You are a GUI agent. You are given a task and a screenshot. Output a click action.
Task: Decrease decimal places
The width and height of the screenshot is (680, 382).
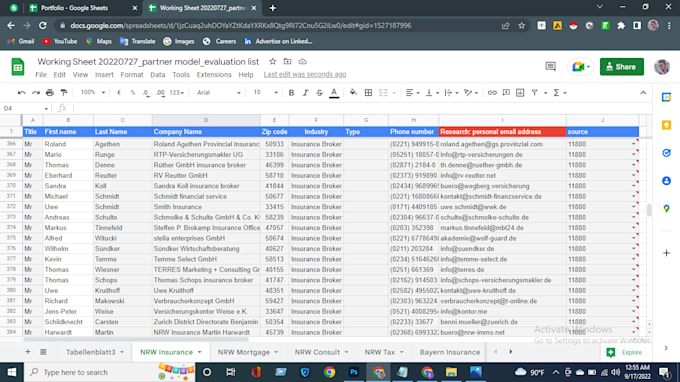pyautogui.click(x=147, y=93)
